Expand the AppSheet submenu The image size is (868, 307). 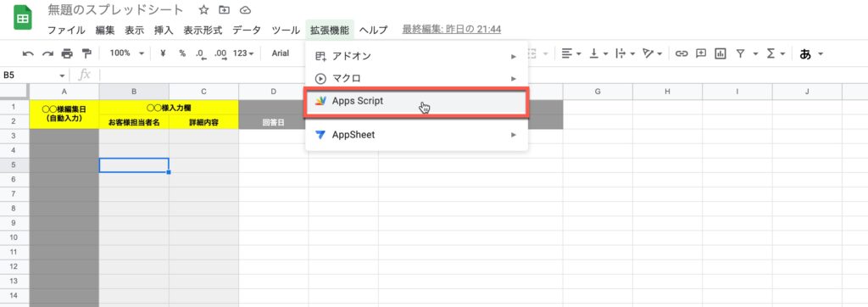pyautogui.click(x=416, y=135)
